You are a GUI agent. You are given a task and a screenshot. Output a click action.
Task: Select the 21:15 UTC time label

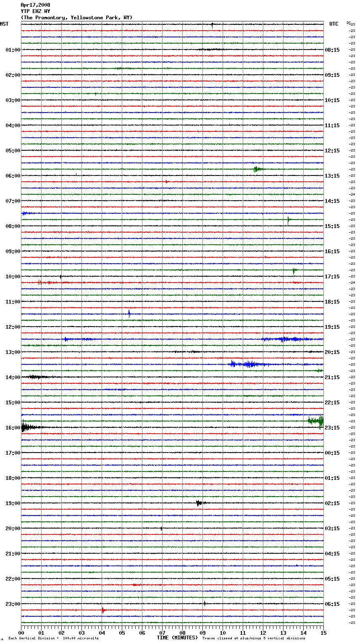(332, 377)
